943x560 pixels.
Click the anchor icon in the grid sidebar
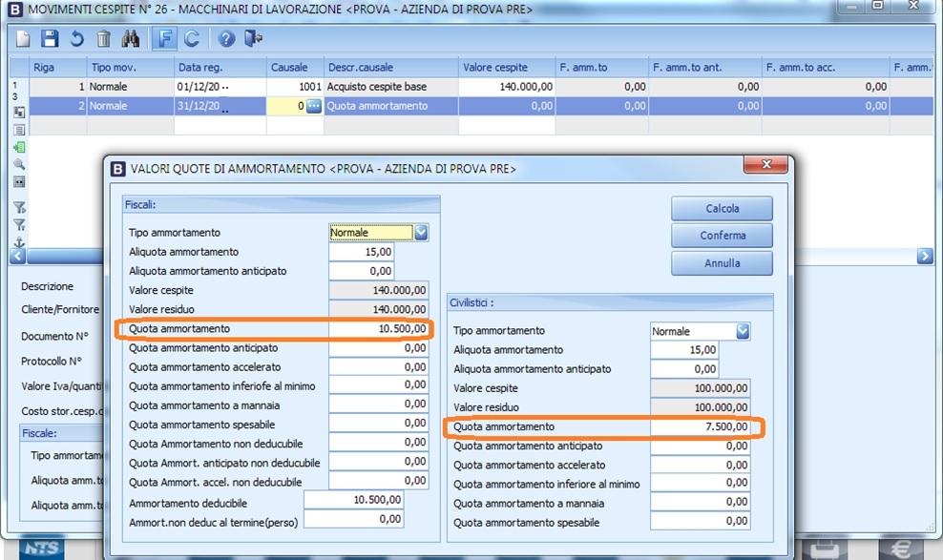tap(19, 242)
